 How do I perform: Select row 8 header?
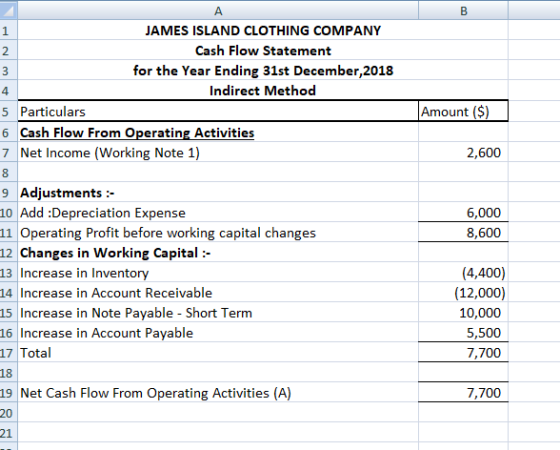[x=8, y=172]
